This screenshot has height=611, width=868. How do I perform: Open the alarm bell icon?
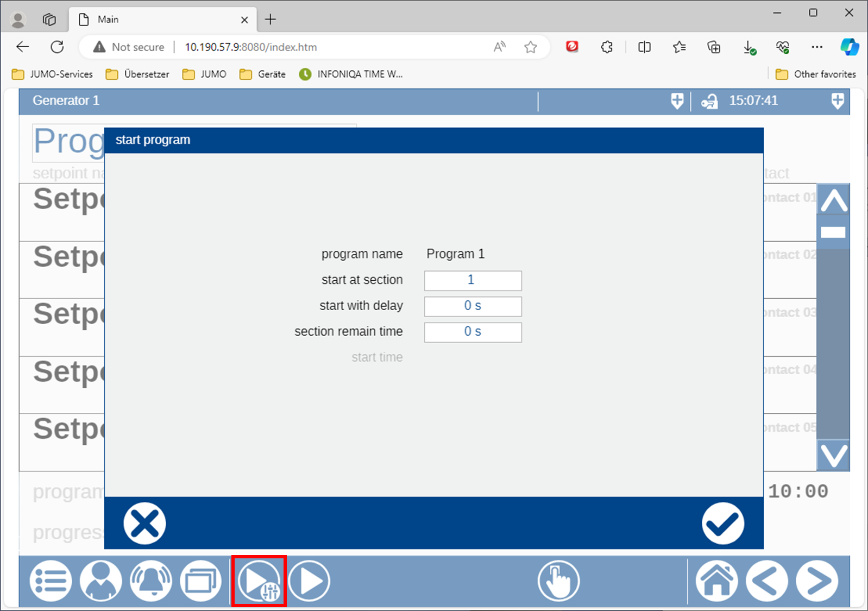151,581
